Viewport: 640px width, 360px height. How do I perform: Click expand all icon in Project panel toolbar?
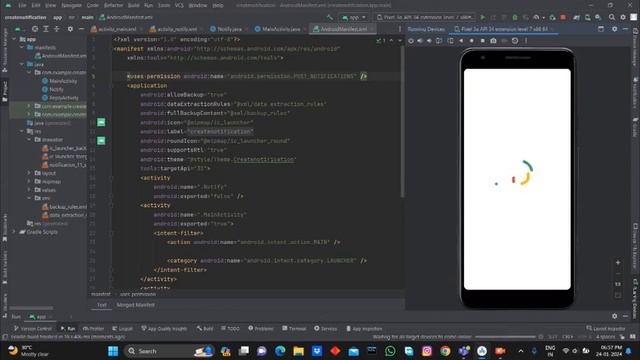[x=46, y=29]
